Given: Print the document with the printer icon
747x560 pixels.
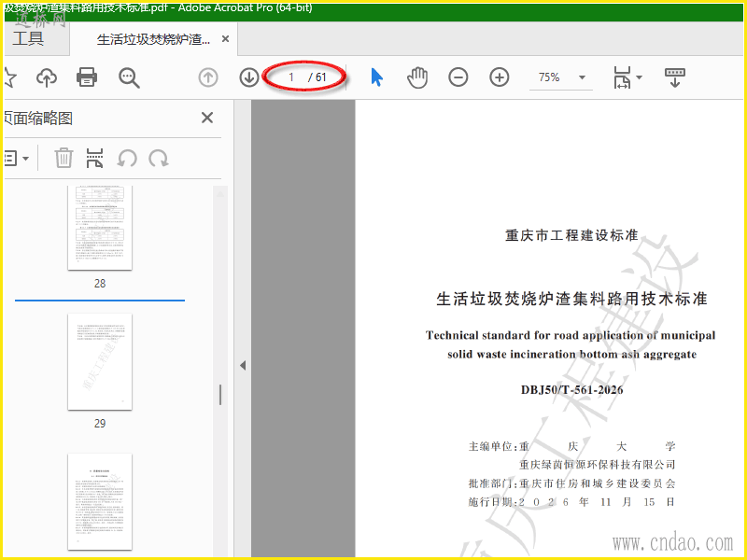Looking at the screenshot, I should (x=87, y=77).
